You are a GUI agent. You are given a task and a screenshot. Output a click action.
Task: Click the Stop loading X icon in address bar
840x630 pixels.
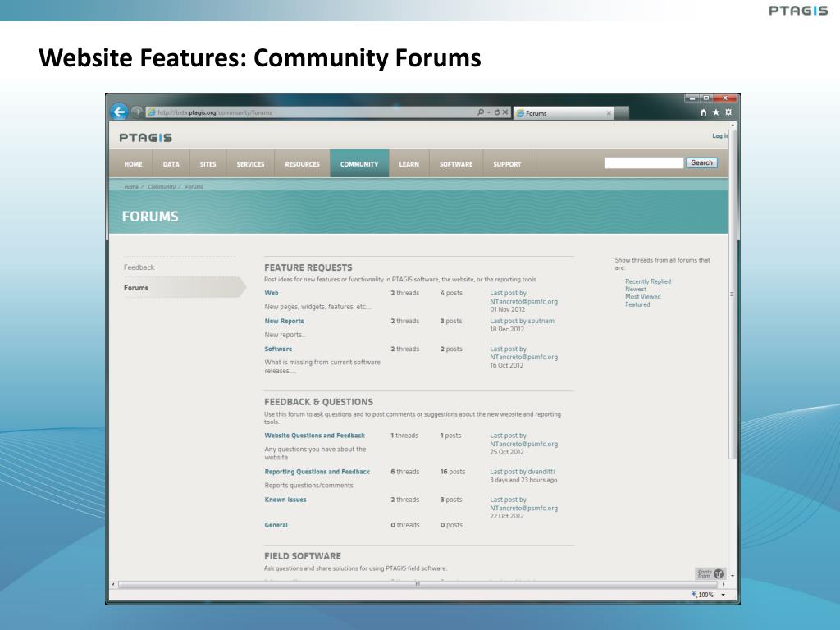(x=505, y=112)
